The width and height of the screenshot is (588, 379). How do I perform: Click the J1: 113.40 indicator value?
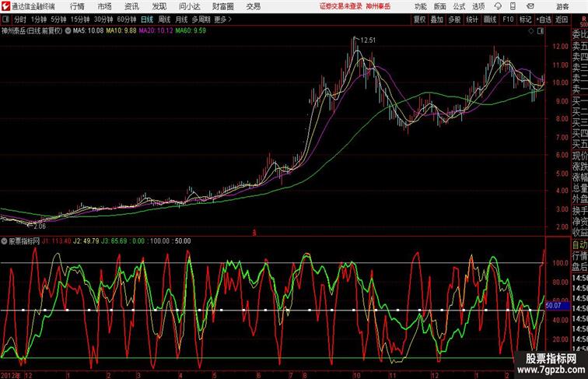56,241
